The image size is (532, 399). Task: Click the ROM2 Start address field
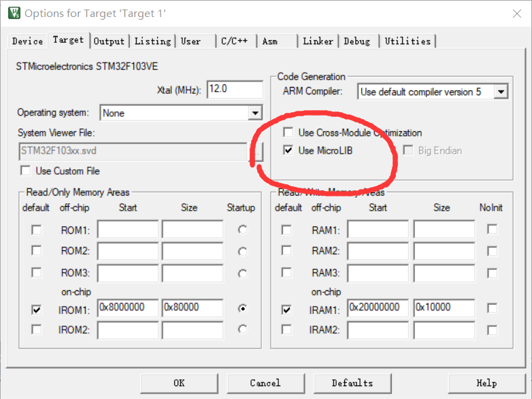128,251
